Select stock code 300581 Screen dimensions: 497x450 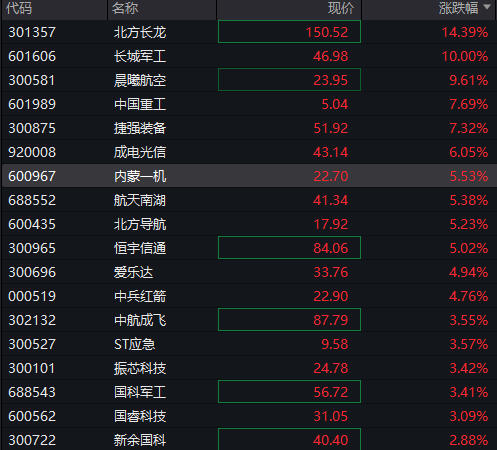[31, 80]
